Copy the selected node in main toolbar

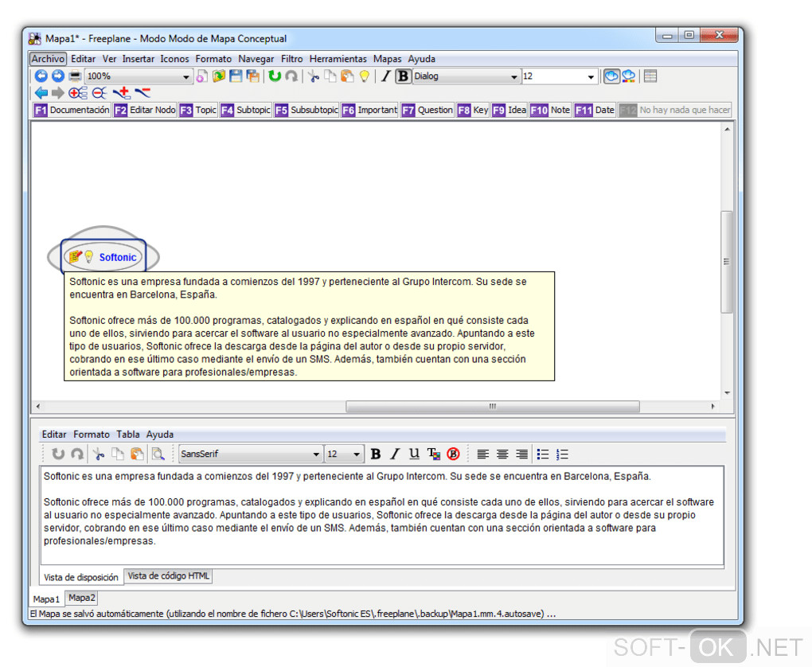pyautogui.click(x=330, y=76)
